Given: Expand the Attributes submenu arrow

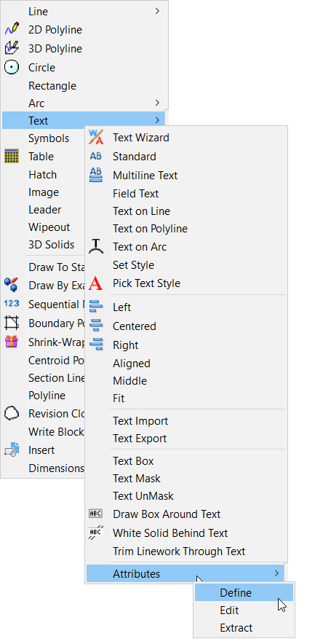Looking at the screenshot, I should pos(277,573).
